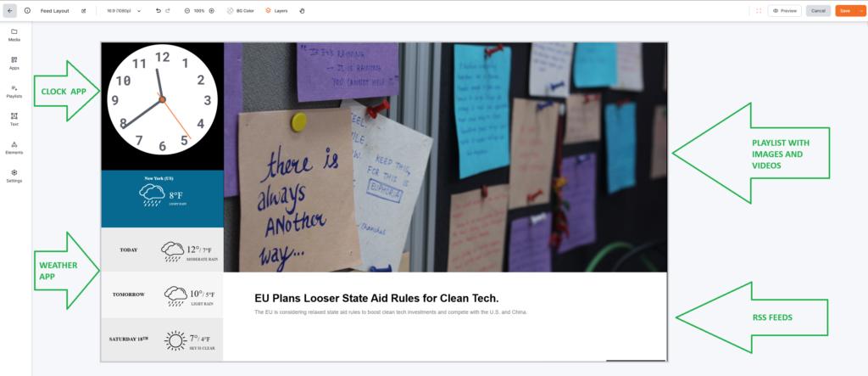This screenshot has height=376, width=868.
Task: Zoom out with the minus icon
Action: click(x=187, y=10)
